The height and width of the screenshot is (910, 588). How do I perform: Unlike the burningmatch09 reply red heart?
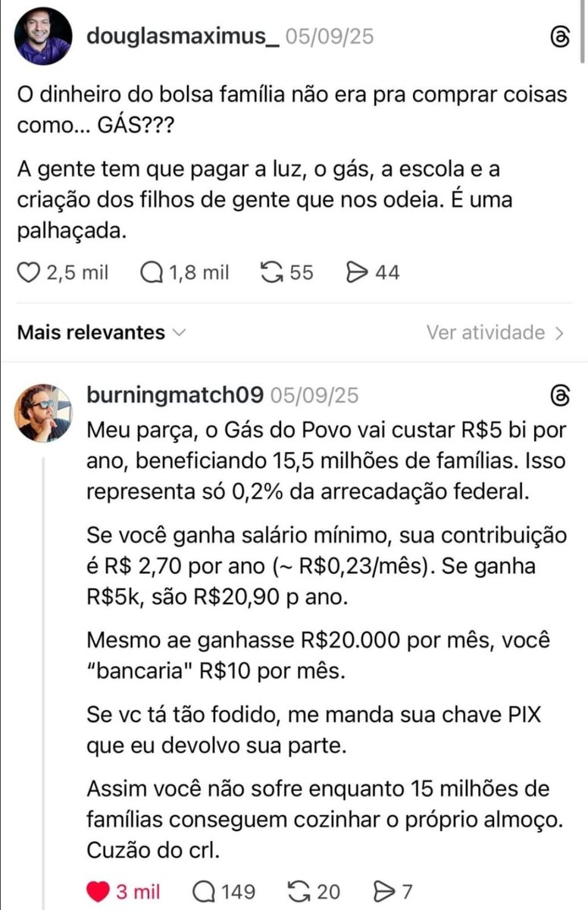[x=98, y=892]
